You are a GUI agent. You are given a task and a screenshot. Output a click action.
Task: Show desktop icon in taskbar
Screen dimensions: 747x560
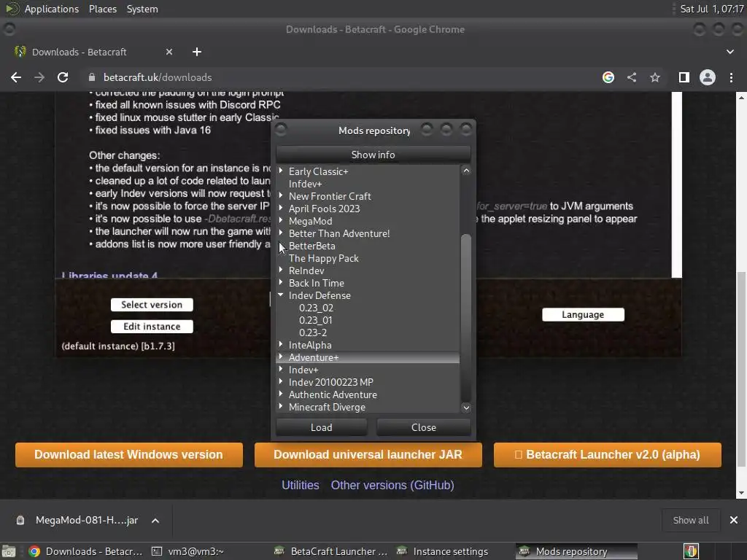9,551
